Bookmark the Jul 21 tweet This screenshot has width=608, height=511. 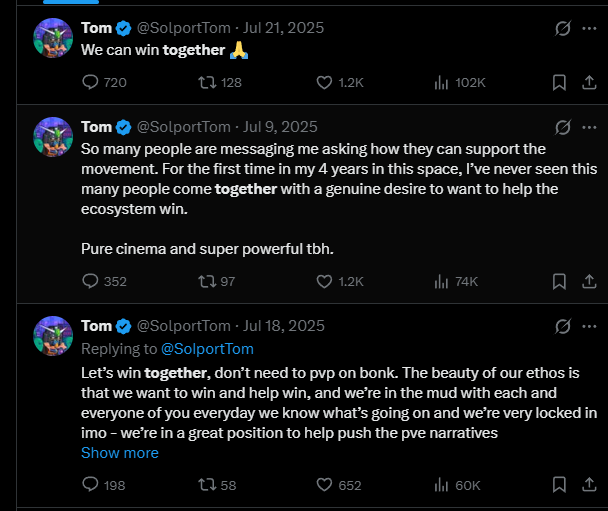(560, 82)
